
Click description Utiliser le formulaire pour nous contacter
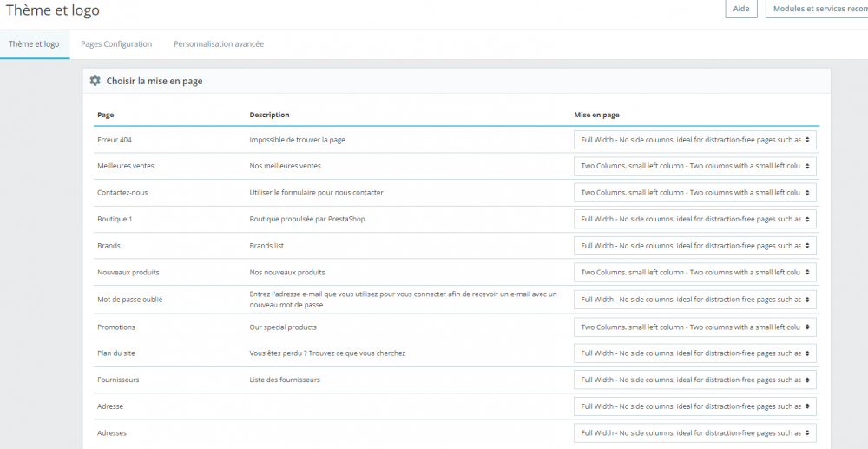click(x=316, y=193)
